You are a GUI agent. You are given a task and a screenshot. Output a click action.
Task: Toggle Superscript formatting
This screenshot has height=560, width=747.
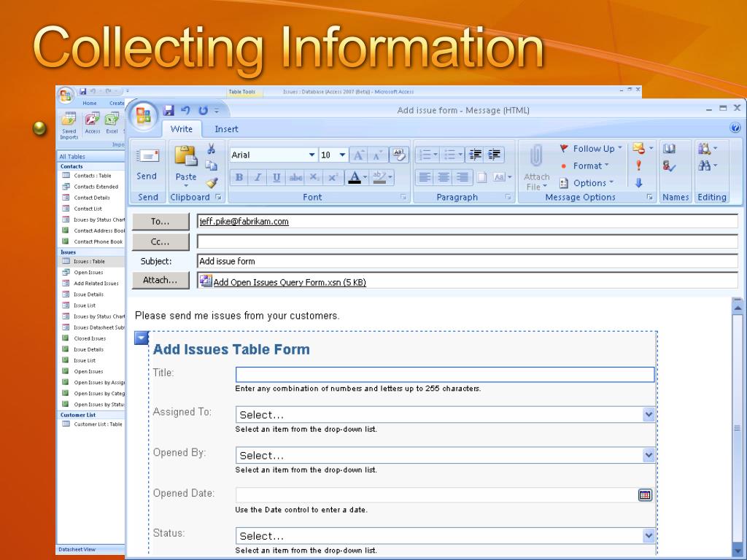pos(332,177)
